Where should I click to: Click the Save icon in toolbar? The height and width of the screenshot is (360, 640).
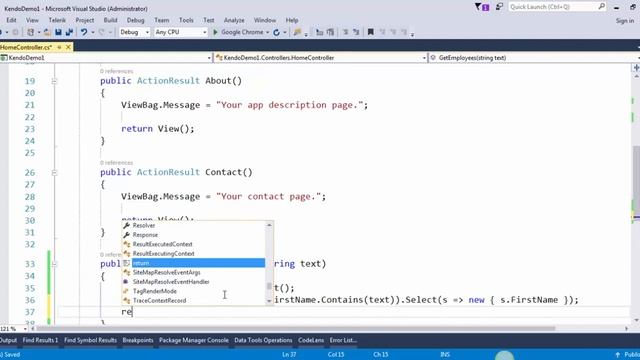58,32
